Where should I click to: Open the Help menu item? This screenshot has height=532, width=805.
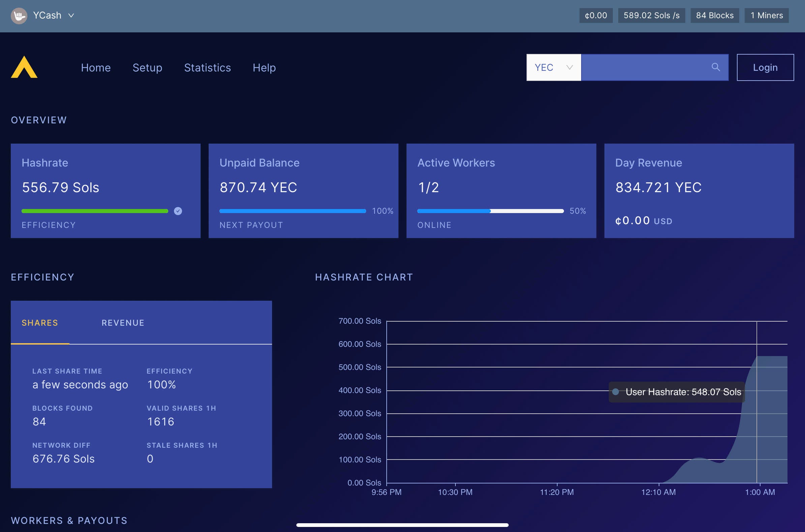[264, 68]
